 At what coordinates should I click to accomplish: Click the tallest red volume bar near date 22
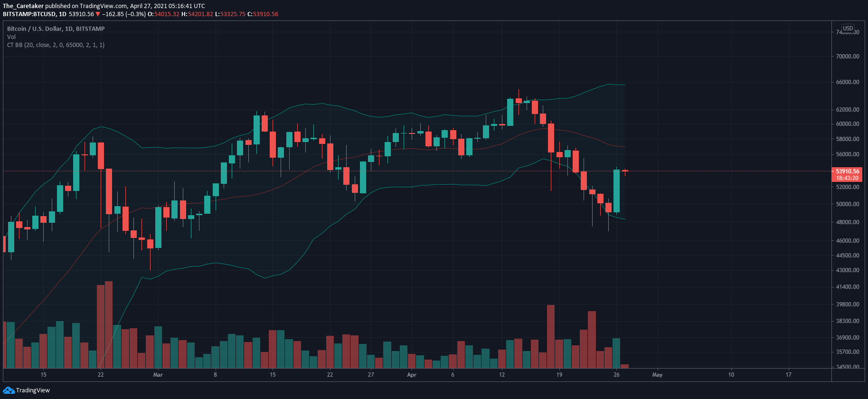tap(109, 325)
